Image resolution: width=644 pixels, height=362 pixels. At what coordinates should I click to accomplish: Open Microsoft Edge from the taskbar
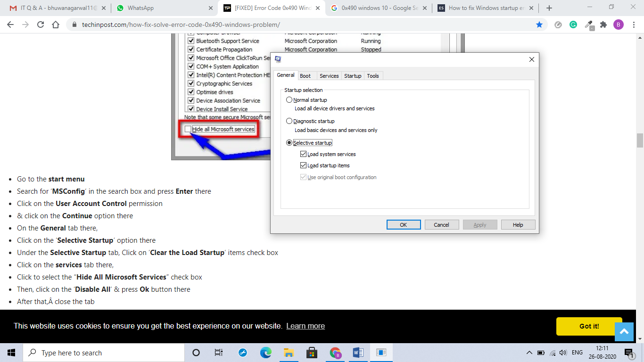tap(266, 353)
